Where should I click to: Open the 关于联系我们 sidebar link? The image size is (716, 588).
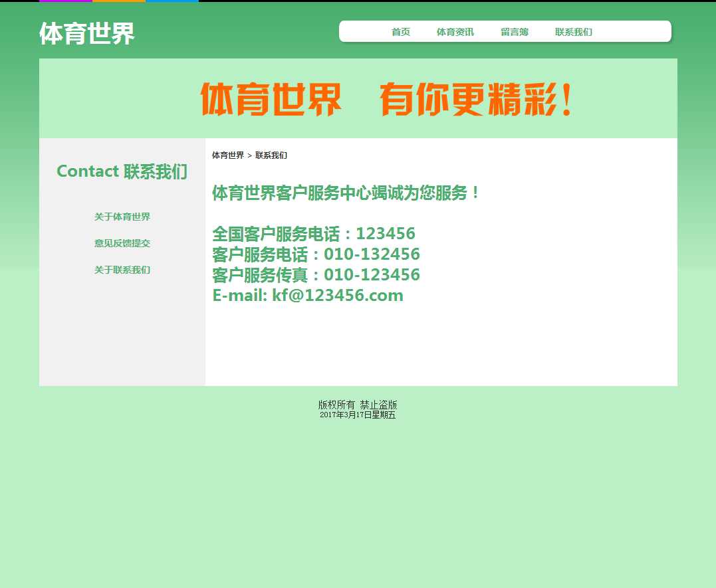coord(122,270)
